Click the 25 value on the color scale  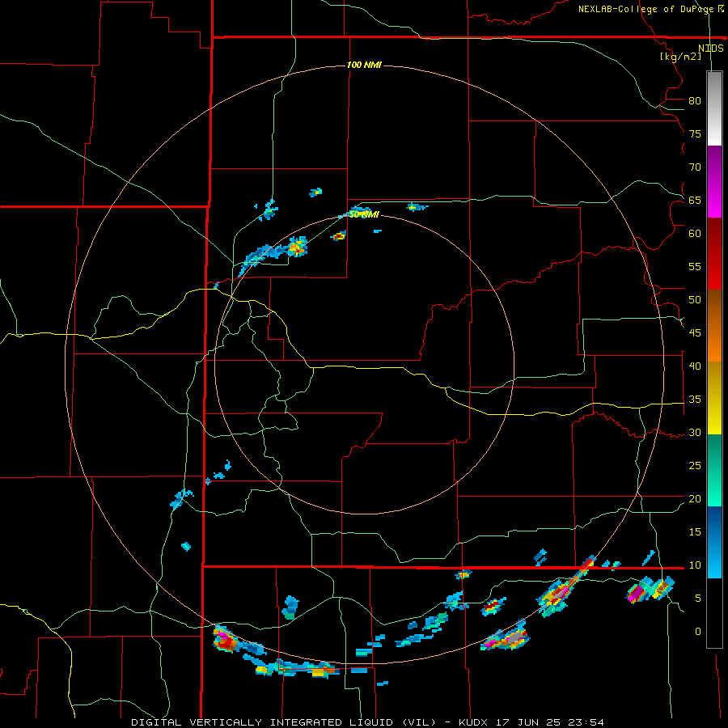tap(695, 466)
